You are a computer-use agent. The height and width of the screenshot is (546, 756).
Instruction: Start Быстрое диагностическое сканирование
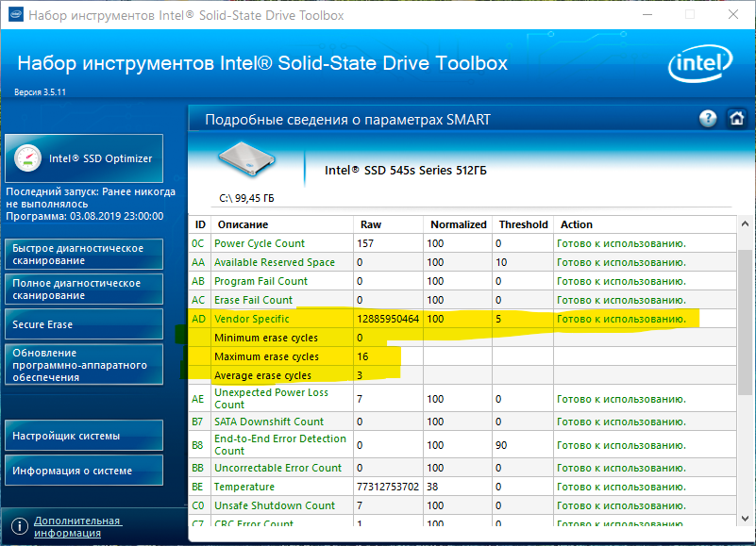click(84, 255)
